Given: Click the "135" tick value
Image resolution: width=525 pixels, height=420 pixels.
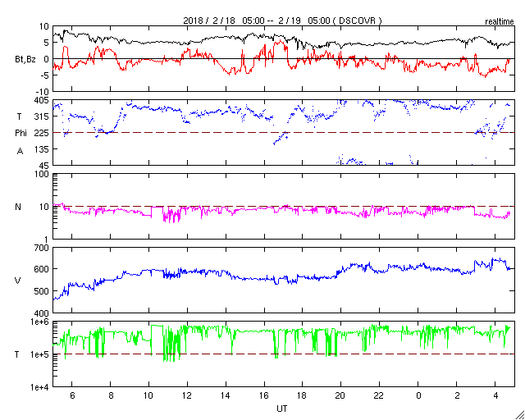Looking at the screenshot, I should pos(42,149).
